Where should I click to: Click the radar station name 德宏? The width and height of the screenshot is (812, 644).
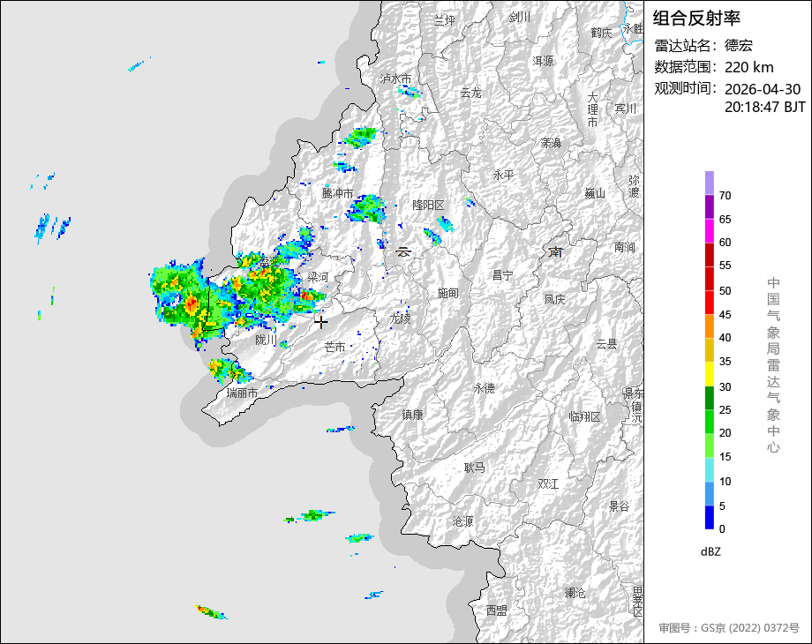[739, 46]
